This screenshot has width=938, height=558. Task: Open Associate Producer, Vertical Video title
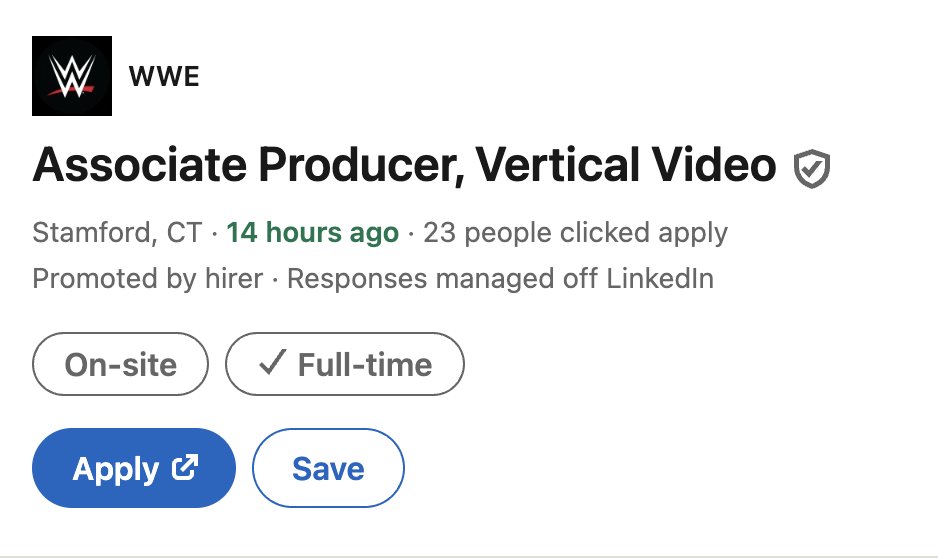(x=404, y=165)
